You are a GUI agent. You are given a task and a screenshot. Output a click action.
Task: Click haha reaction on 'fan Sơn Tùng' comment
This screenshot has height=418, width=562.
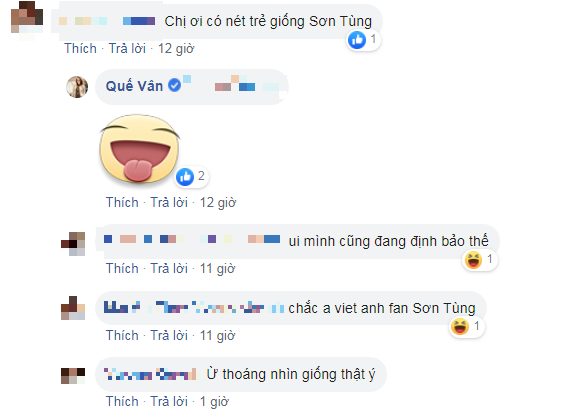[x=460, y=327]
